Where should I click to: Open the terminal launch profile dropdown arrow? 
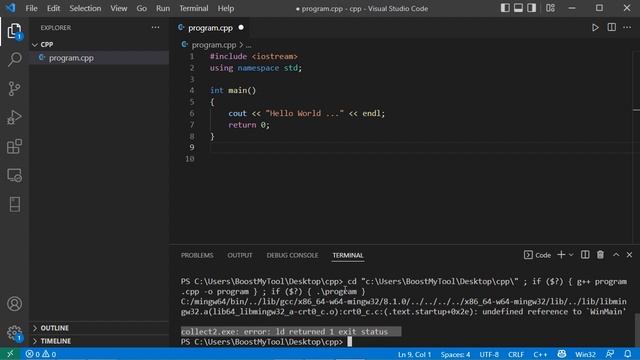[571, 255]
